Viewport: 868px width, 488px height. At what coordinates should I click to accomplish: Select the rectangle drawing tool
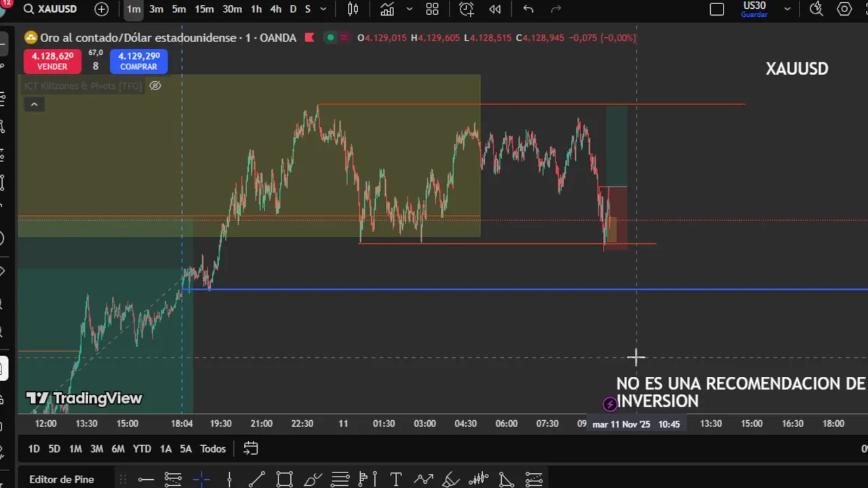pos(285,480)
